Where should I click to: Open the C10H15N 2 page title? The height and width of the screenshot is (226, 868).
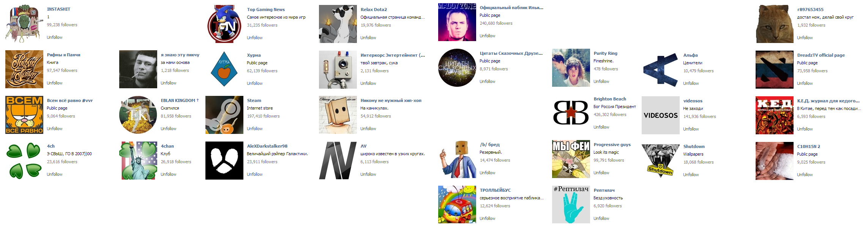809,146
